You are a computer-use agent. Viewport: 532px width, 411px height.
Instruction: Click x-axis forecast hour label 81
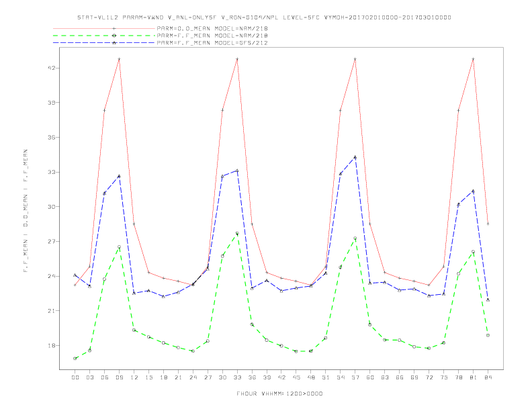tap(474, 377)
